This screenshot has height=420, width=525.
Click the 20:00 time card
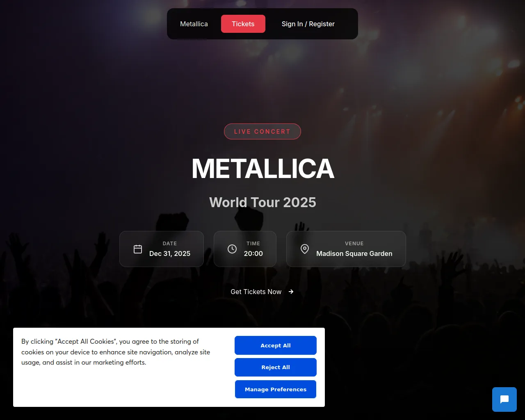point(245,249)
